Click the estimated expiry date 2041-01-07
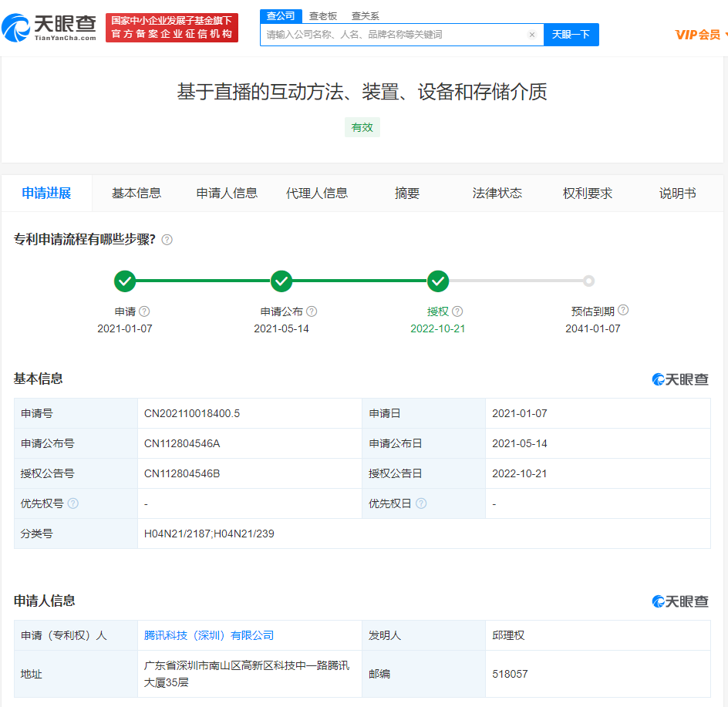The width and height of the screenshot is (728, 707). coord(593,328)
